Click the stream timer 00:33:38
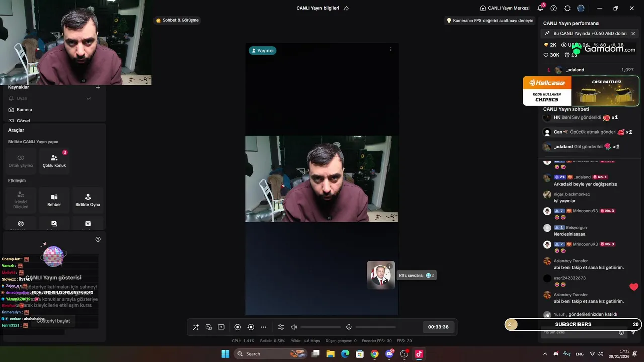This screenshot has width=644, height=362. tap(438, 327)
